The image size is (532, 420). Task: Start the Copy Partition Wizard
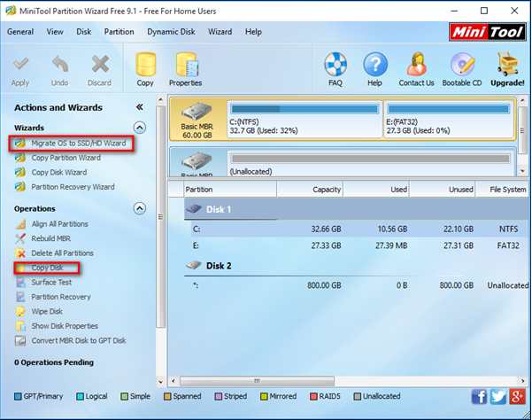66,158
